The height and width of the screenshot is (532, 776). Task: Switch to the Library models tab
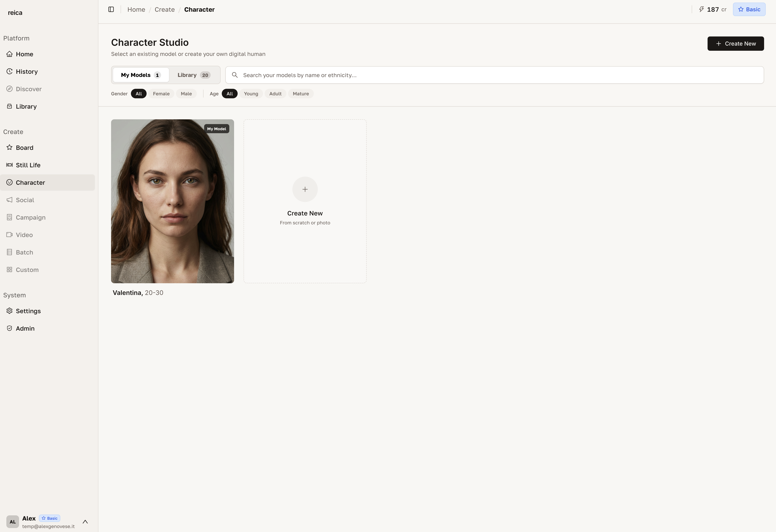pos(194,75)
